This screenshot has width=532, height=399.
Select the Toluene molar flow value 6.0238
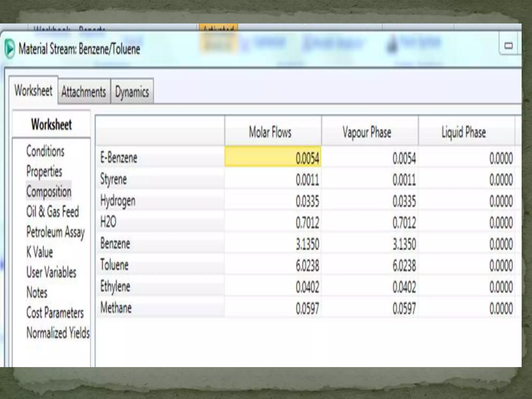tap(307, 265)
